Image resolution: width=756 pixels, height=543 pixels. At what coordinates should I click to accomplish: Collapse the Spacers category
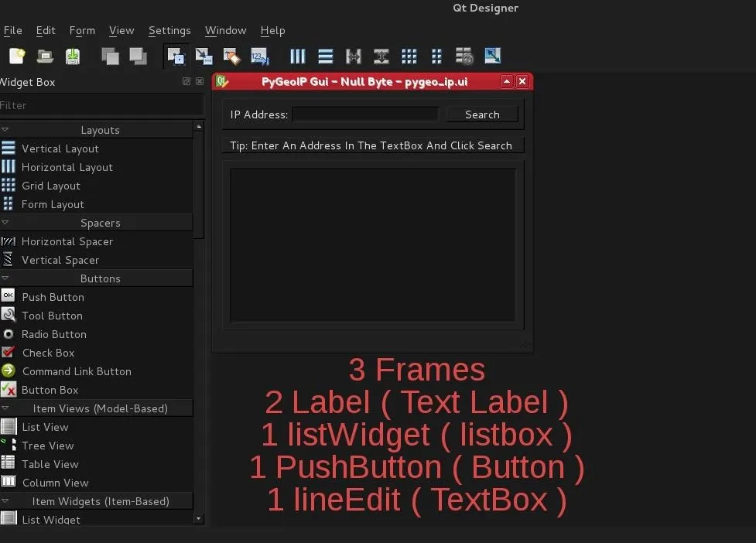click(5, 223)
